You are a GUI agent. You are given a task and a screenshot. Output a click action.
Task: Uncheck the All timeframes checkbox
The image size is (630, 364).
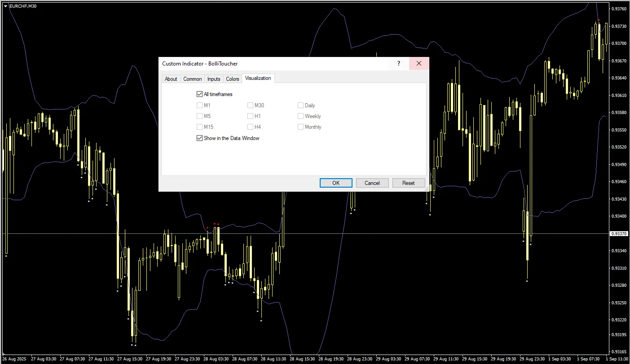click(x=199, y=94)
